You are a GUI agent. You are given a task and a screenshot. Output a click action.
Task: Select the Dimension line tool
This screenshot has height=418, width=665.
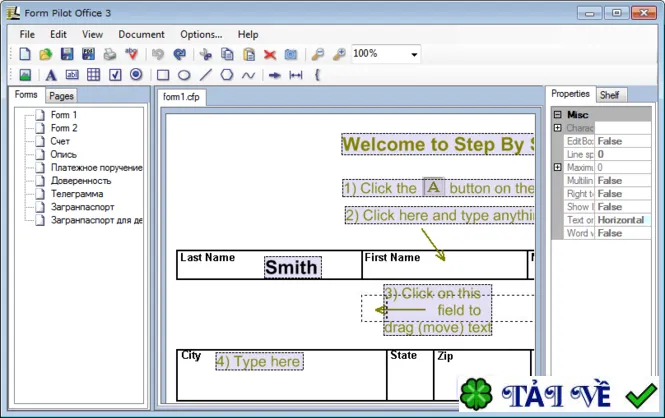[296, 75]
